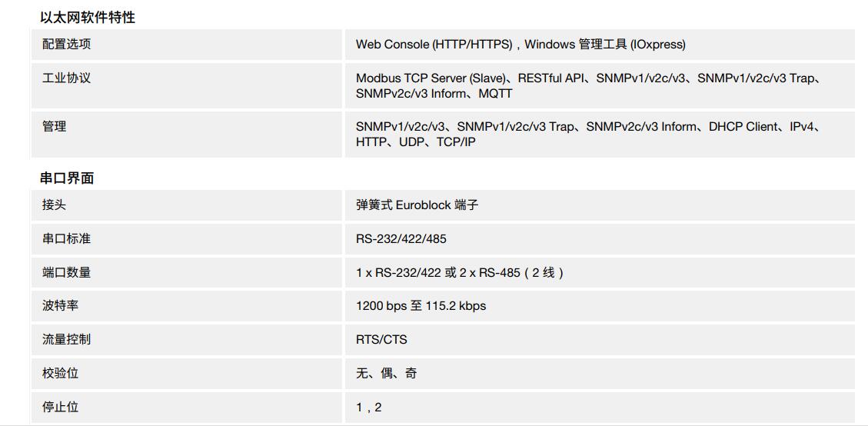This screenshot has height=426, width=868.
Task: Click the Web Console (HTTP/HTTPS) value text
Action: click(x=434, y=45)
